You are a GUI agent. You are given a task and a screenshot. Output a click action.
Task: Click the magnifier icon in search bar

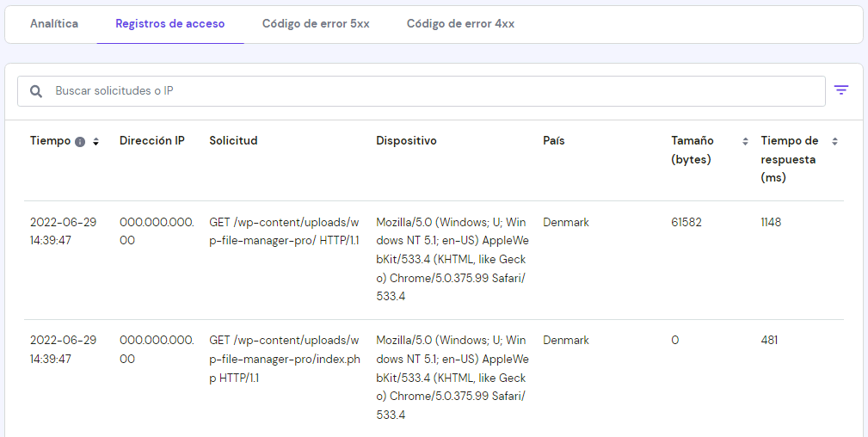coord(36,91)
